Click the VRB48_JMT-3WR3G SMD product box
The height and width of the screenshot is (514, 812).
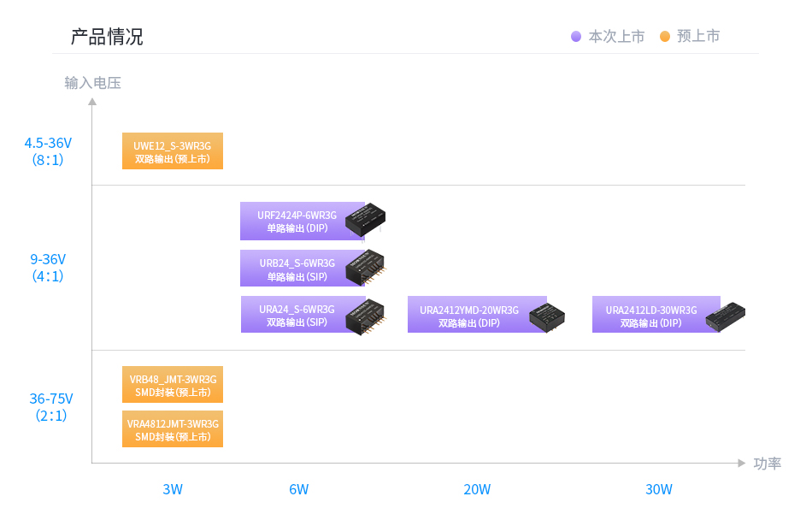tap(173, 385)
